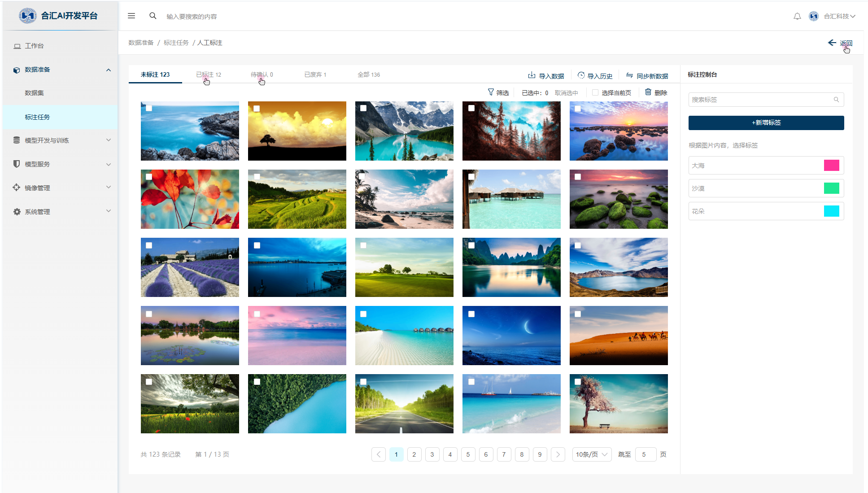The image size is (868, 493).
Task: Go to page 5 in pagination
Action: click(x=468, y=454)
